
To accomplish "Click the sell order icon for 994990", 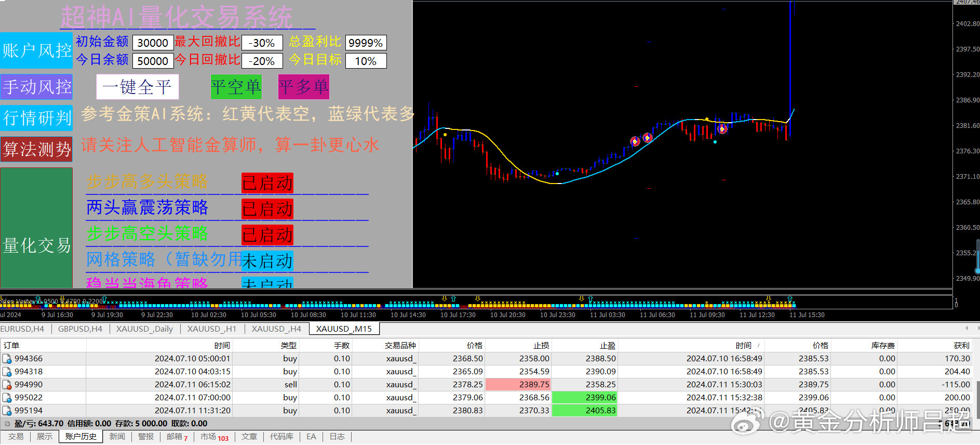I will [7, 385].
